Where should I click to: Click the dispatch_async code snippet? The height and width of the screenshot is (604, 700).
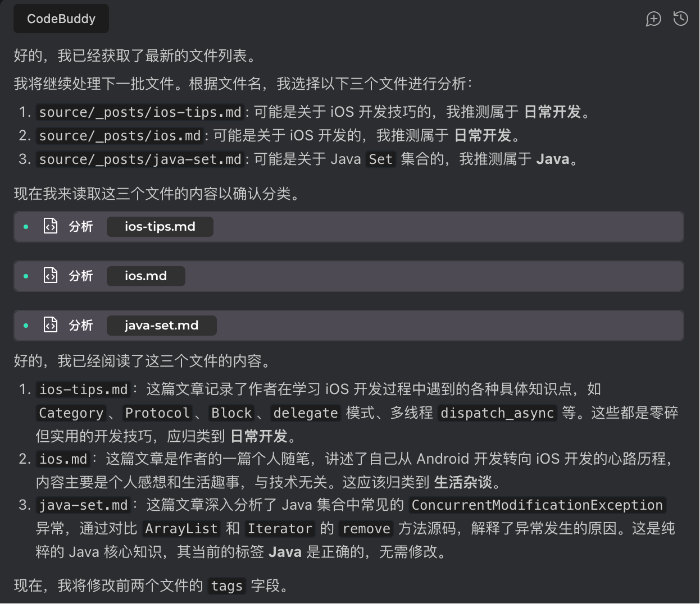(x=497, y=413)
